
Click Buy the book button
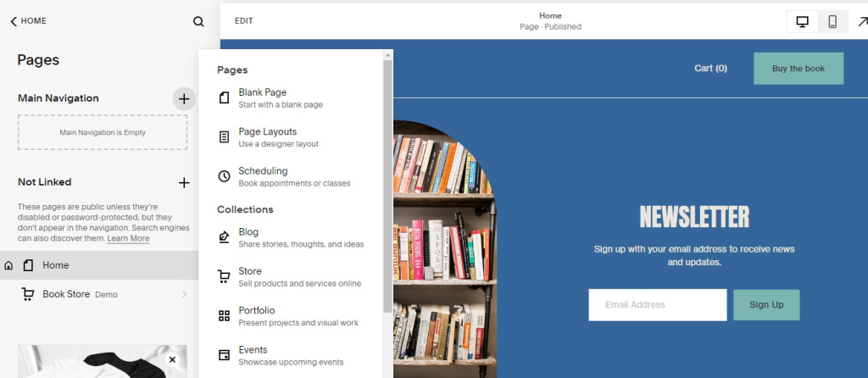pos(798,69)
